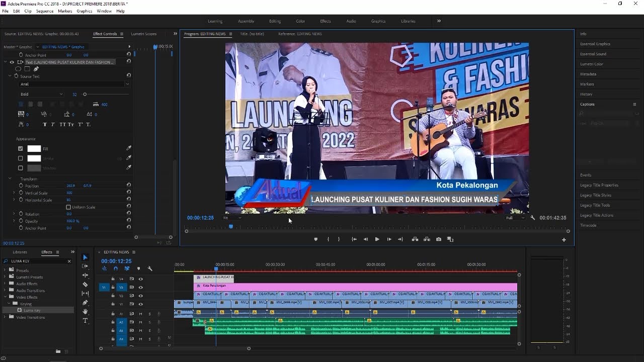Toggle lock on track V4

[x=113, y=279]
